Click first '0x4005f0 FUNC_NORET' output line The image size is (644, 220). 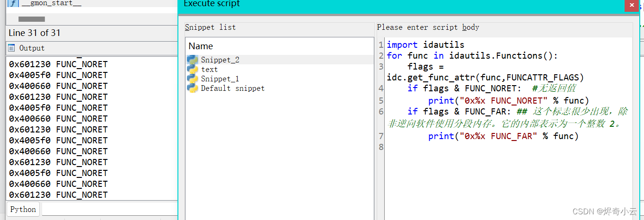coord(58,75)
